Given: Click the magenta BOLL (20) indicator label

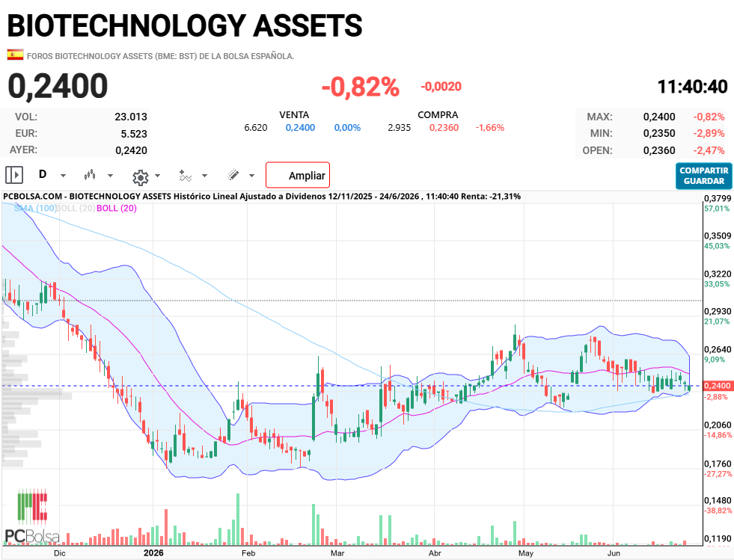Looking at the screenshot, I should pos(117,208).
